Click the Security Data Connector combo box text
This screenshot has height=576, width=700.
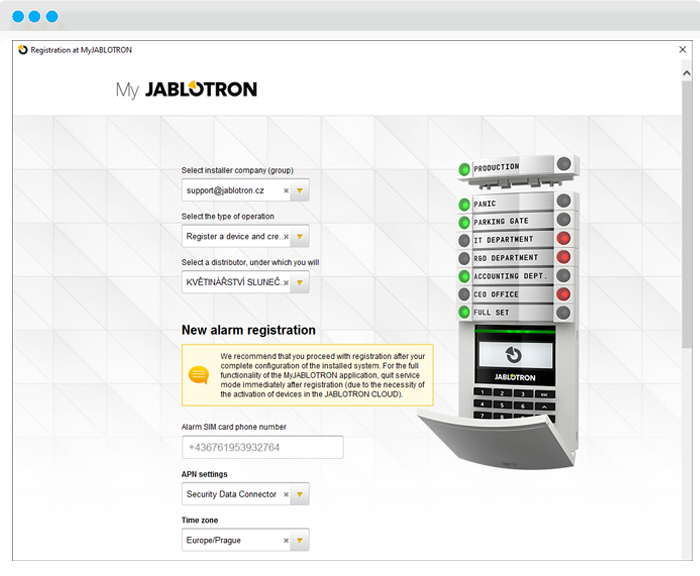[x=231, y=494]
